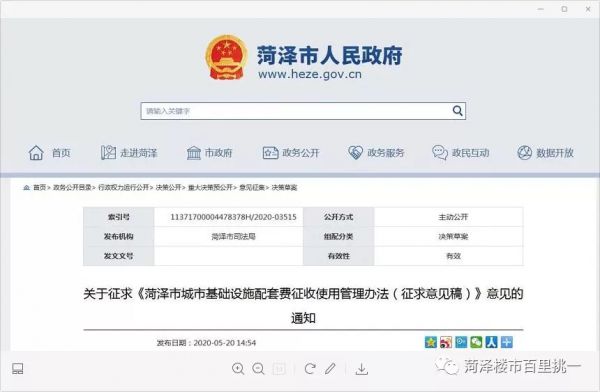The height and width of the screenshot is (392, 600).
Task: Go to 决策草案 in the breadcrumb
Action: pos(284,188)
